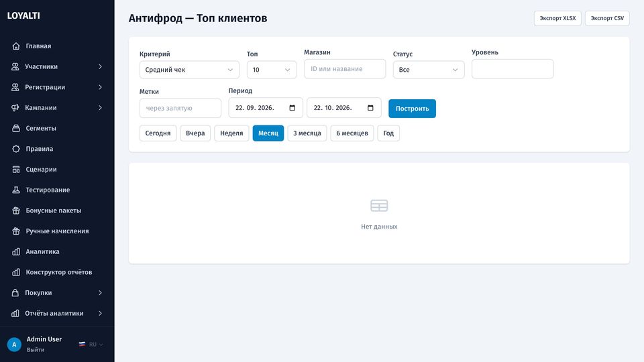Viewport: 644px width, 362px height.
Task: Click the Бонусные пакеты gift icon
Action: click(x=16, y=210)
